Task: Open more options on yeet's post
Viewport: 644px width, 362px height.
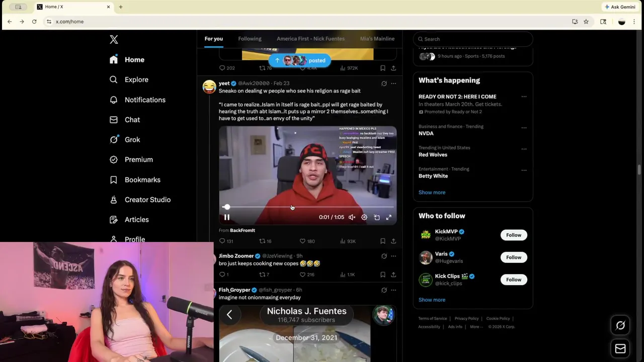Action: pyautogui.click(x=393, y=83)
